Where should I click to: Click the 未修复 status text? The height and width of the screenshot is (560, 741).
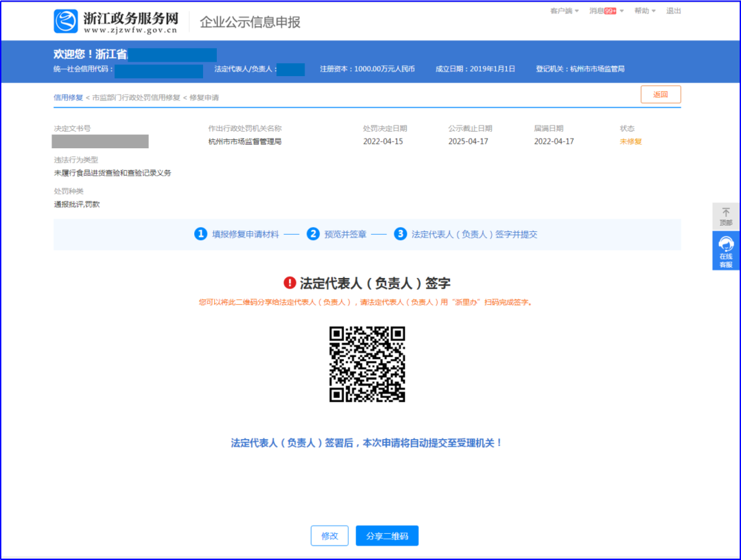point(631,141)
